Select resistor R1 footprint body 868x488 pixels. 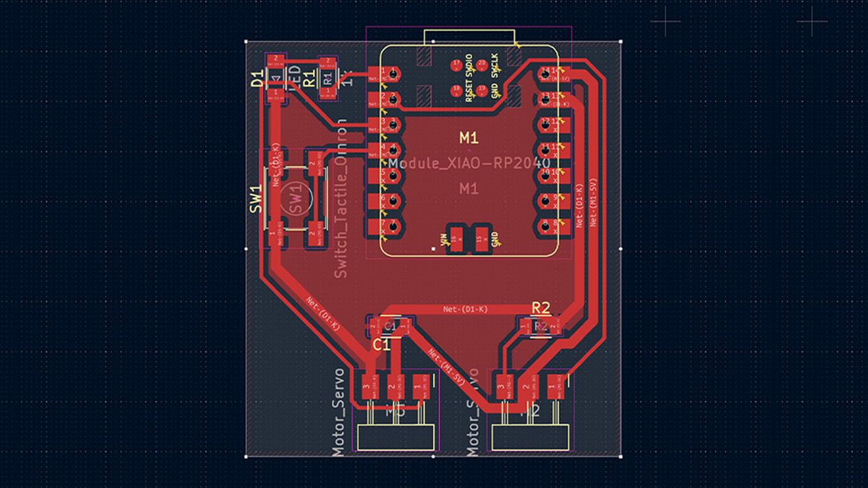point(327,79)
